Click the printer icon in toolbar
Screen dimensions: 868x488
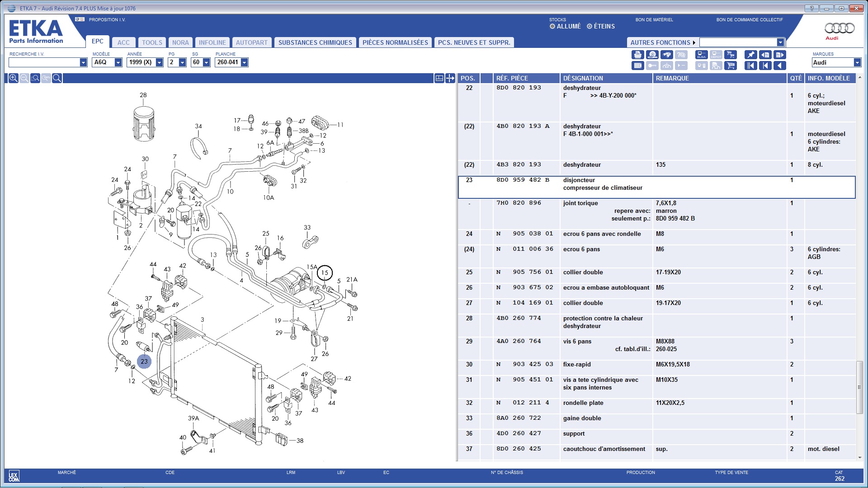click(x=638, y=55)
